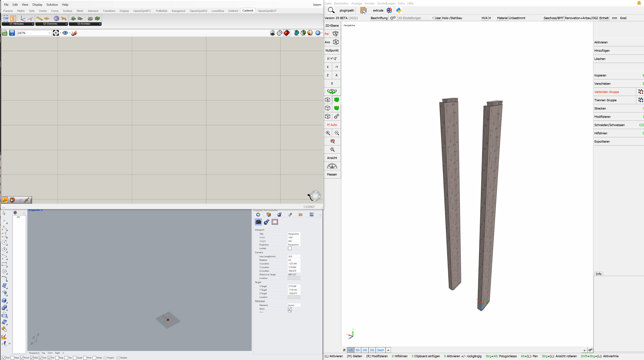
Task: Click Schneiden/Schweissen in cadwork panel
Action: coord(619,125)
